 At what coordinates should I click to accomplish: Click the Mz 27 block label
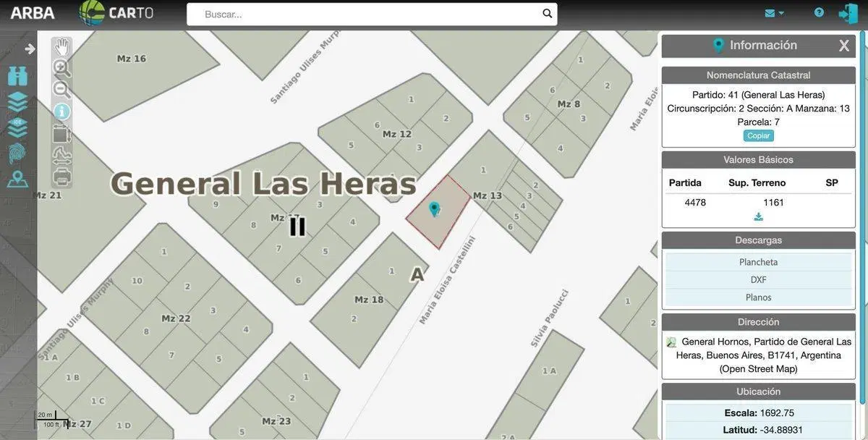coord(76,423)
